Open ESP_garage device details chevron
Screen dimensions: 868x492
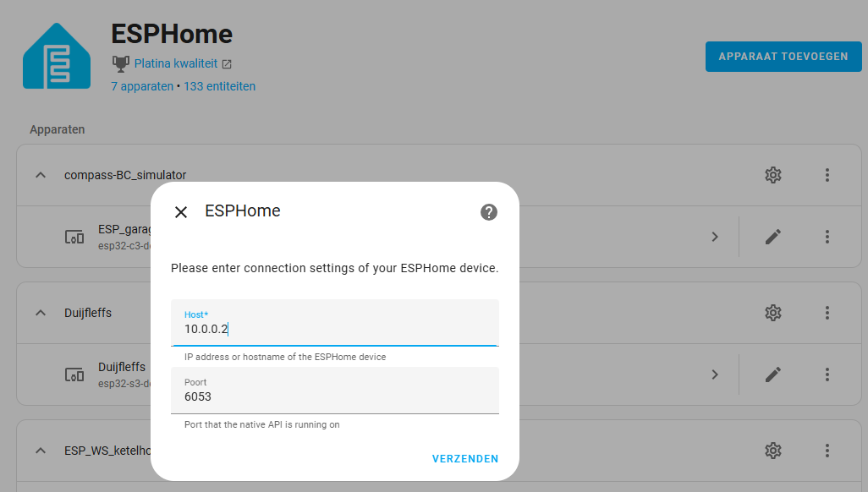pyautogui.click(x=715, y=237)
